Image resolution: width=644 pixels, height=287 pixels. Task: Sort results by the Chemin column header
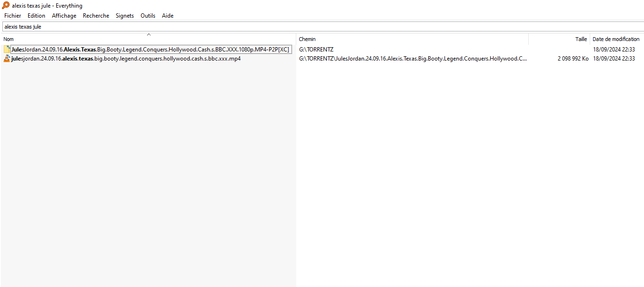pos(413,39)
